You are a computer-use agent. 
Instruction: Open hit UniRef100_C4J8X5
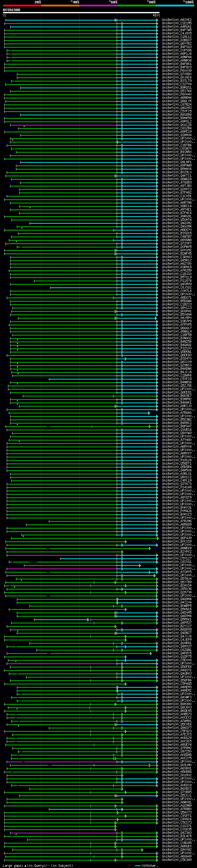coord(176,33)
